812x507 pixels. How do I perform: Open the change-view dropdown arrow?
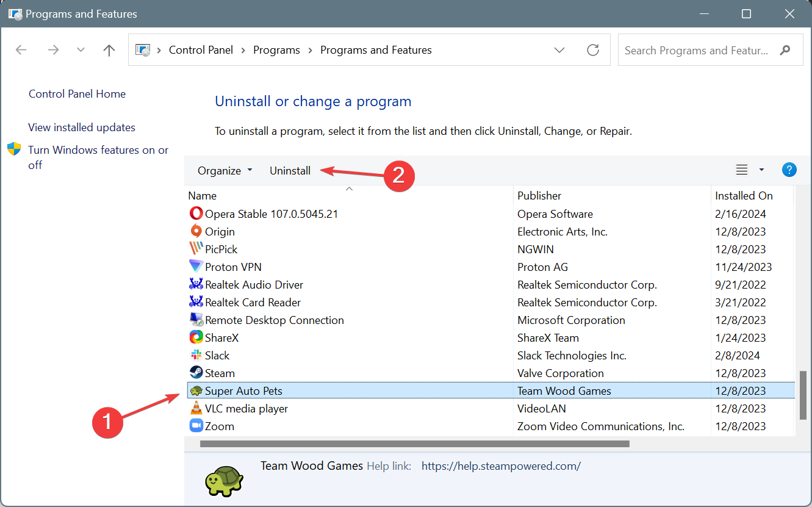760,170
